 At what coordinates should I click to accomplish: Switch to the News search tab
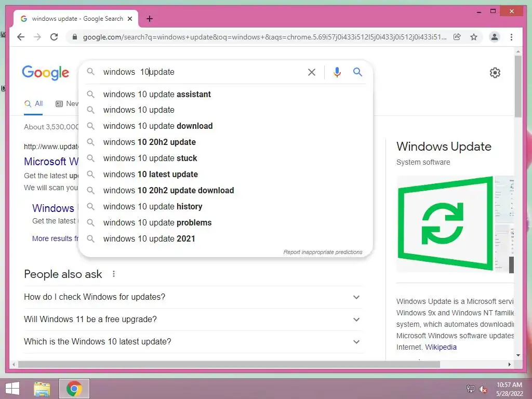click(67, 104)
